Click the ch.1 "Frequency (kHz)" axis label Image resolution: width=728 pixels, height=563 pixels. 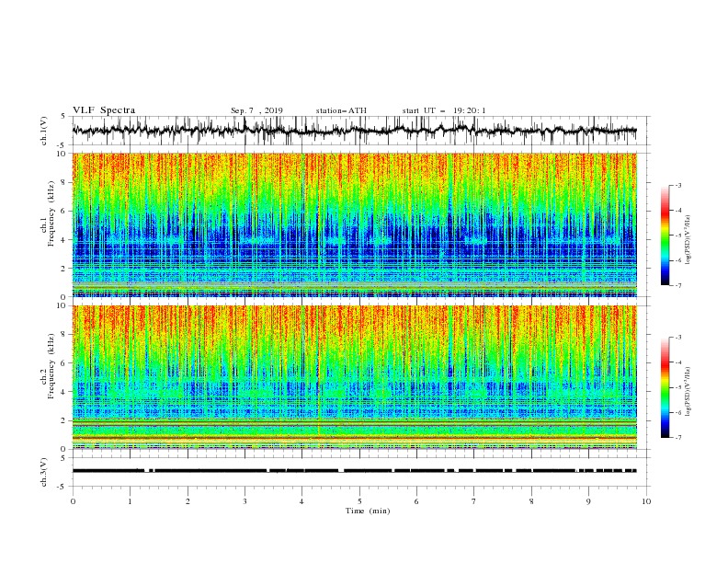(51, 213)
